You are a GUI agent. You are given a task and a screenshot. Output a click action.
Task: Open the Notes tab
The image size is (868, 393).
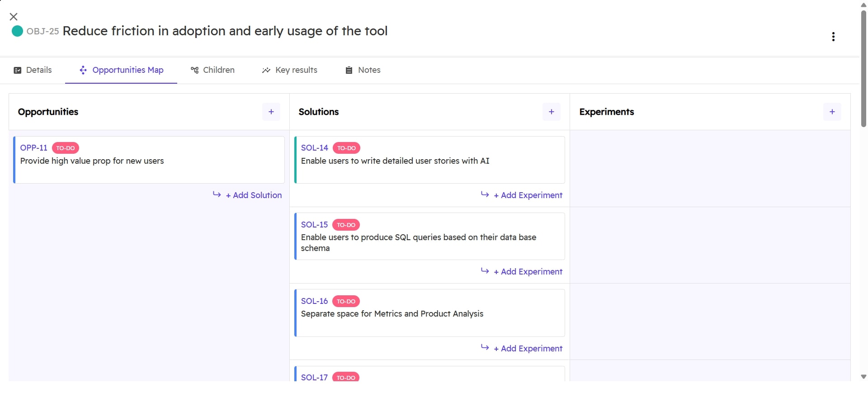click(363, 70)
